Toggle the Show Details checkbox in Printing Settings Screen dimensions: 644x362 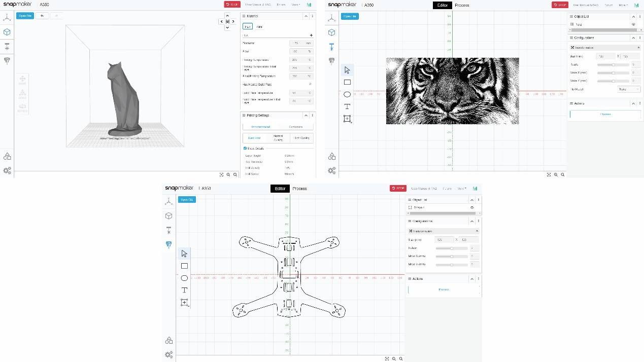pos(246,148)
